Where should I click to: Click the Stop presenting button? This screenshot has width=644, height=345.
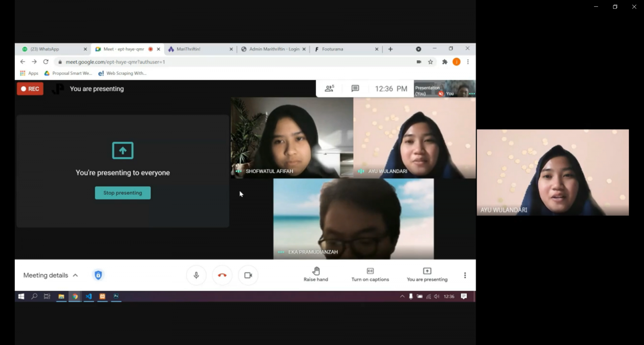(123, 193)
